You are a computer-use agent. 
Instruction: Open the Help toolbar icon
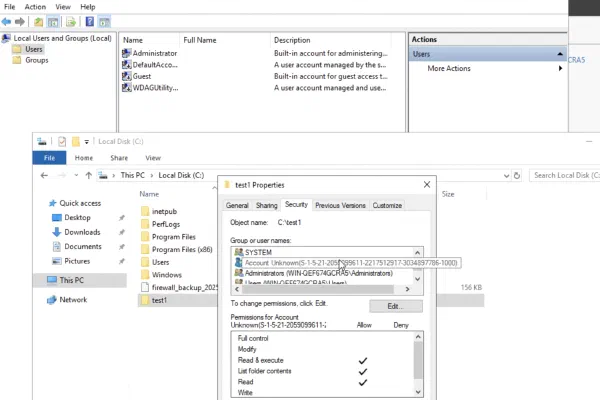click(90, 22)
